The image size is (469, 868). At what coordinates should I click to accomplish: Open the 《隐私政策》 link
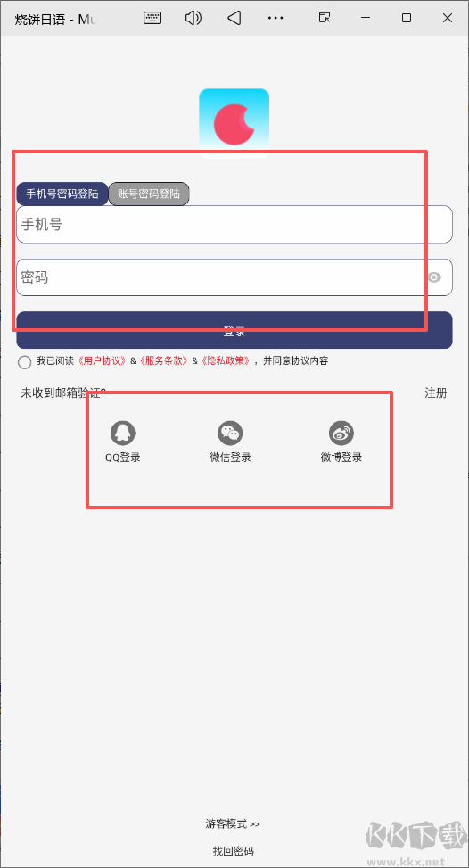225,361
